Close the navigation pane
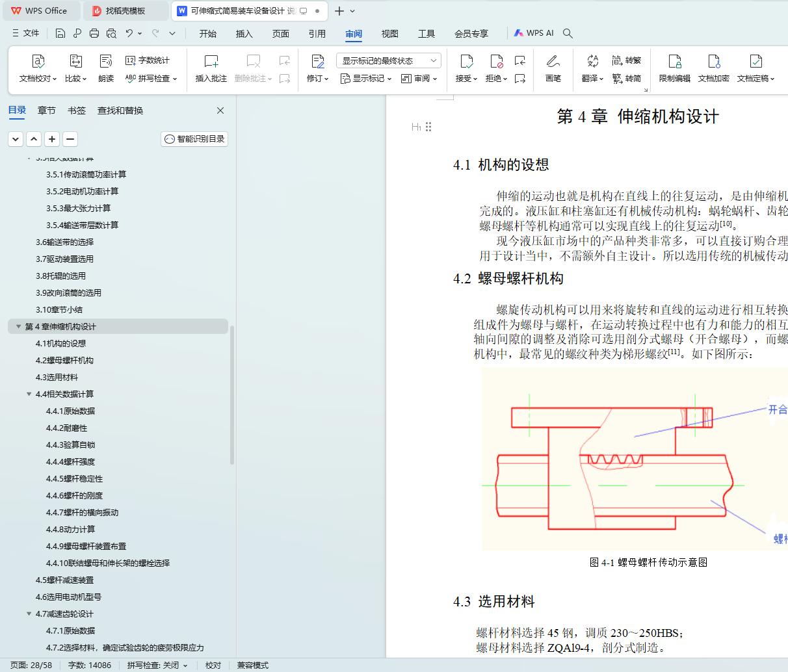Viewport: 788px width, 672px height. [x=220, y=110]
